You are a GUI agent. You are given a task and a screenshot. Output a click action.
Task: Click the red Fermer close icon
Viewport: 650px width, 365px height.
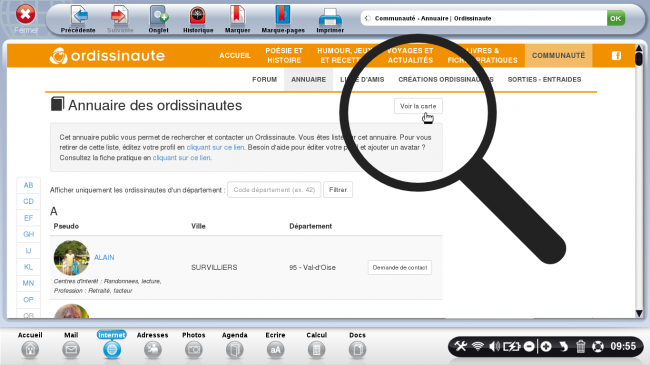click(x=25, y=15)
